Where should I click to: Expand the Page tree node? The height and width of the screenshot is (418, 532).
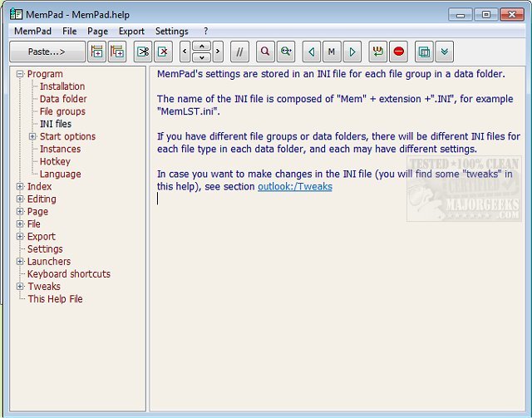click(x=20, y=211)
